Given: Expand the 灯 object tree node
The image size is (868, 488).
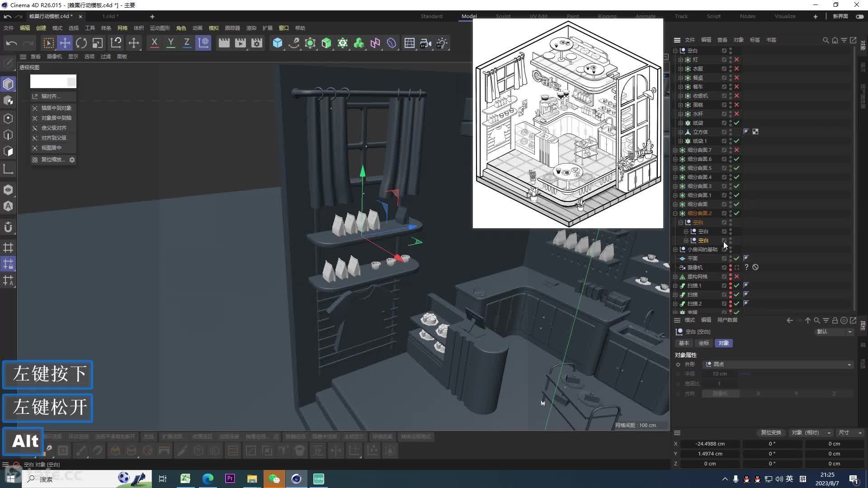Looking at the screenshot, I should coord(680,60).
